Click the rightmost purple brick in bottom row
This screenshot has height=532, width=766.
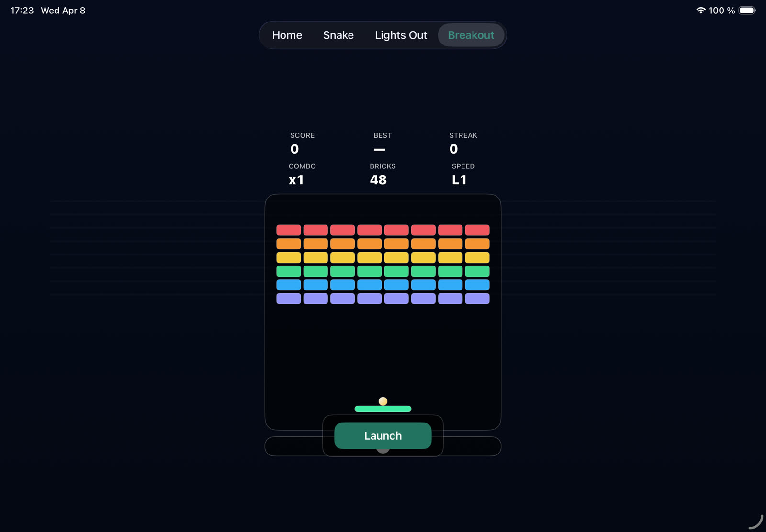(x=477, y=299)
